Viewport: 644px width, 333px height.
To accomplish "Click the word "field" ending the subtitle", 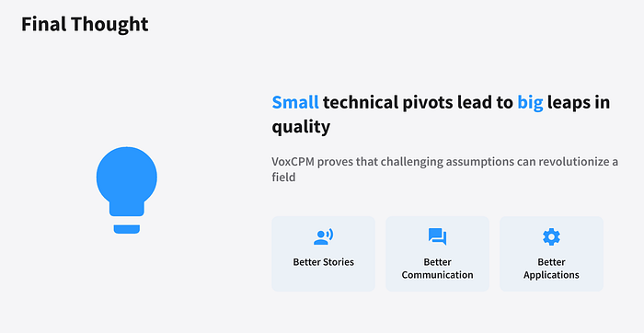I will [283, 177].
